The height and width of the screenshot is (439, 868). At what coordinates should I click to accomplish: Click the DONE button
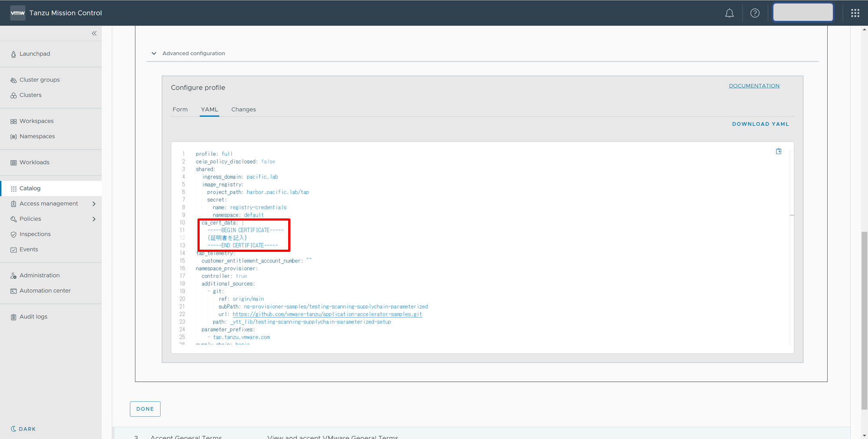pos(145,409)
